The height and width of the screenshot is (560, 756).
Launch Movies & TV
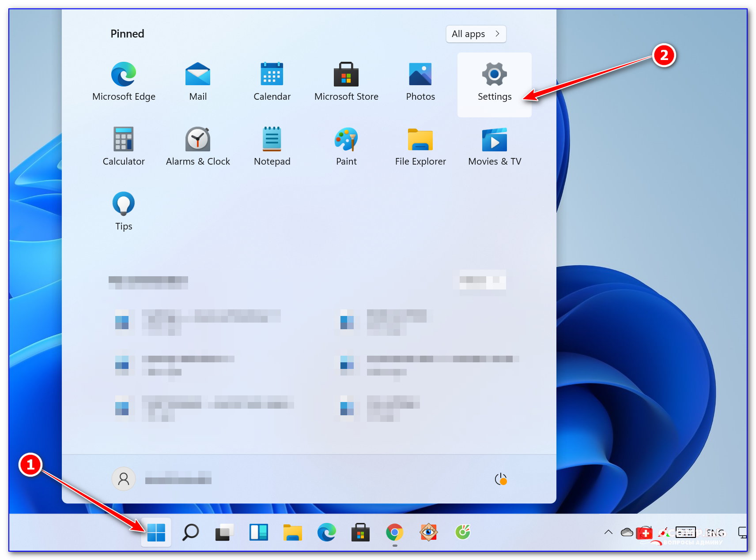495,147
